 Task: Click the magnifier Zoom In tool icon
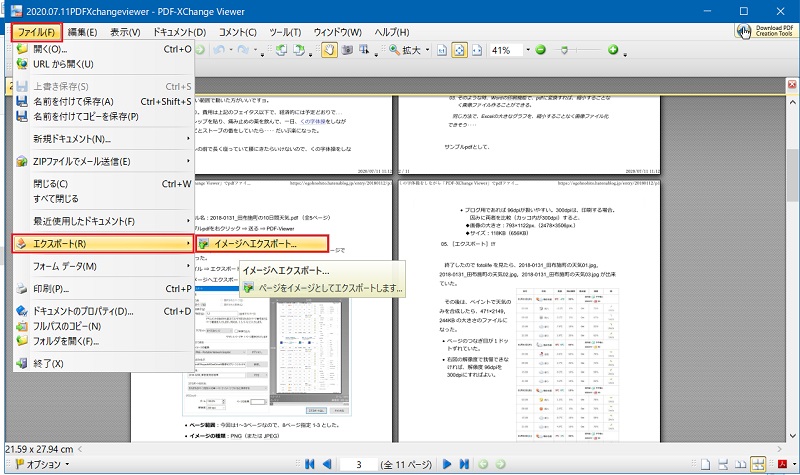[x=394, y=50]
